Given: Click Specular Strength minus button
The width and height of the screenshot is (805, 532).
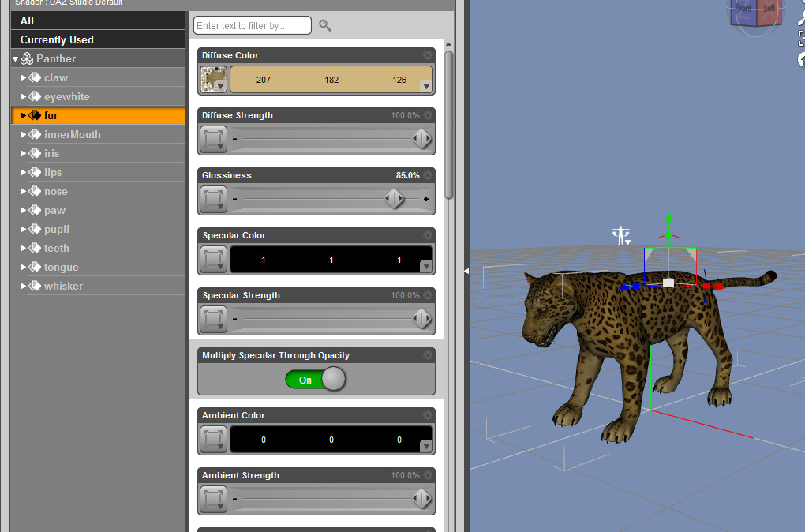Looking at the screenshot, I should pyautogui.click(x=234, y=319).
